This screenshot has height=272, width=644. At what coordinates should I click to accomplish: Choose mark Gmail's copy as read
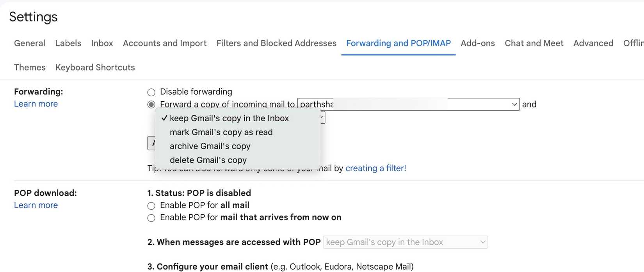[221, 132]
